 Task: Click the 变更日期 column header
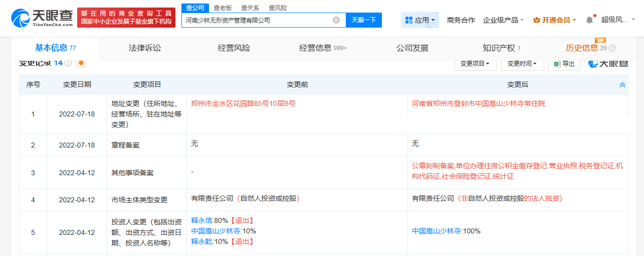click(77, 85)
